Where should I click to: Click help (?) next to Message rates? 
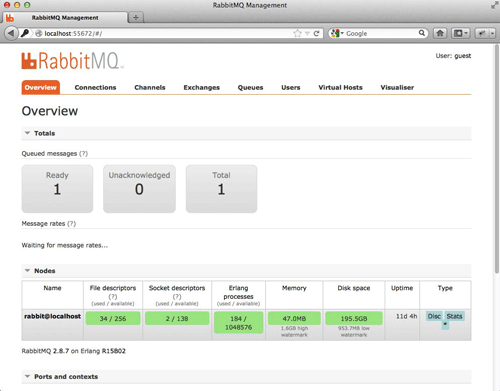coord(71,224)
